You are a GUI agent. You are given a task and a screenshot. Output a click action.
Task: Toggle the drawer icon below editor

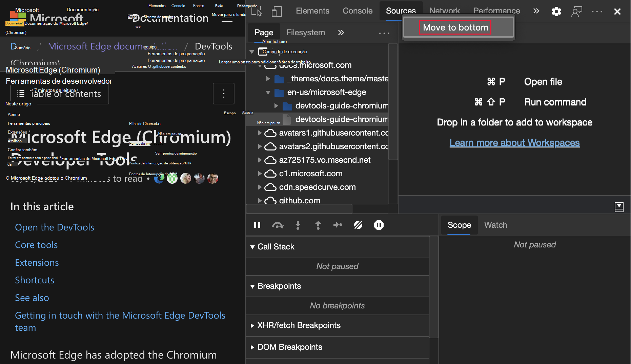click(x=619, y=207)
